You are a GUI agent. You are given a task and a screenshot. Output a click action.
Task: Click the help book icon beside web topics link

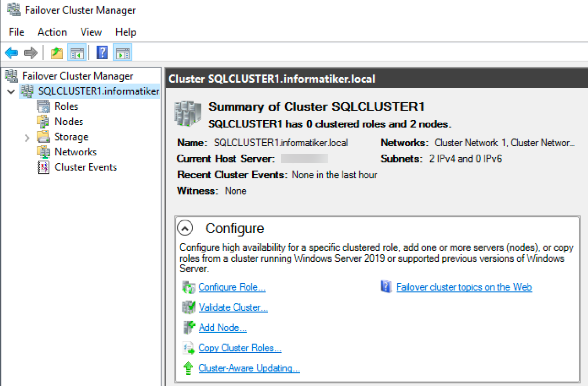tap(386, 287)
